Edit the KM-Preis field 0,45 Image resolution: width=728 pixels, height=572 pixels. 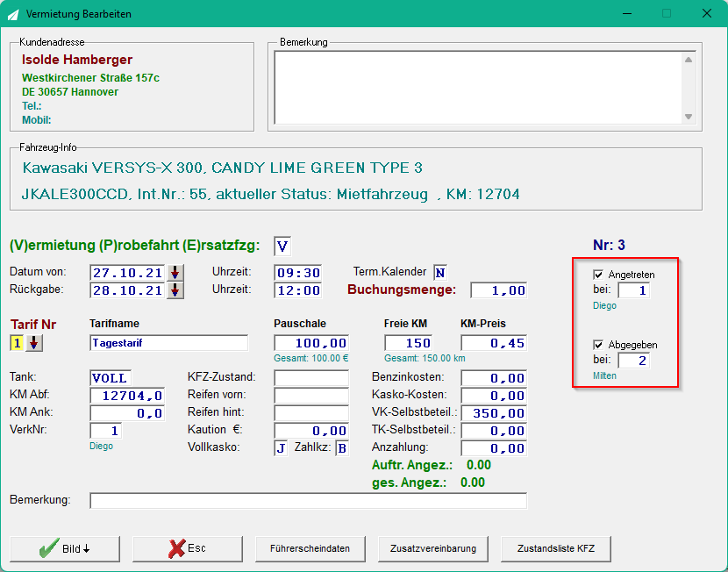(494, 343)
